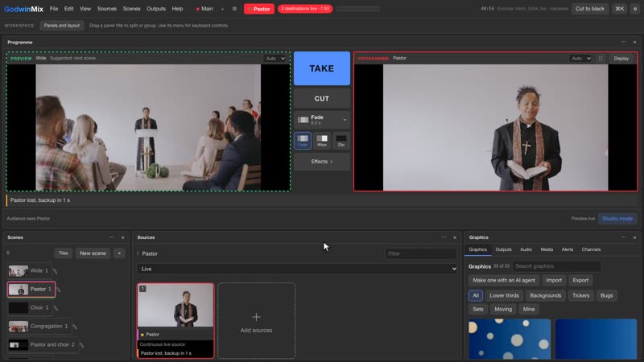Open the Graphics panel options ellipsis

coord(623,237)
